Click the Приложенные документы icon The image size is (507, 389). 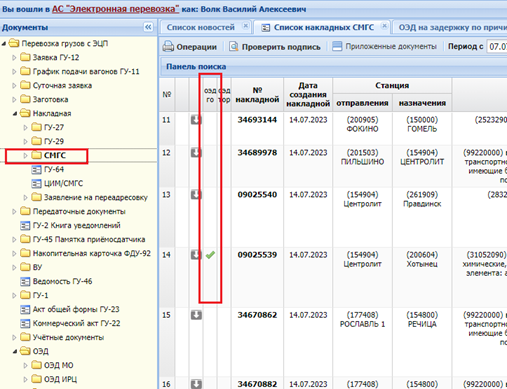[x=337, y=46]
